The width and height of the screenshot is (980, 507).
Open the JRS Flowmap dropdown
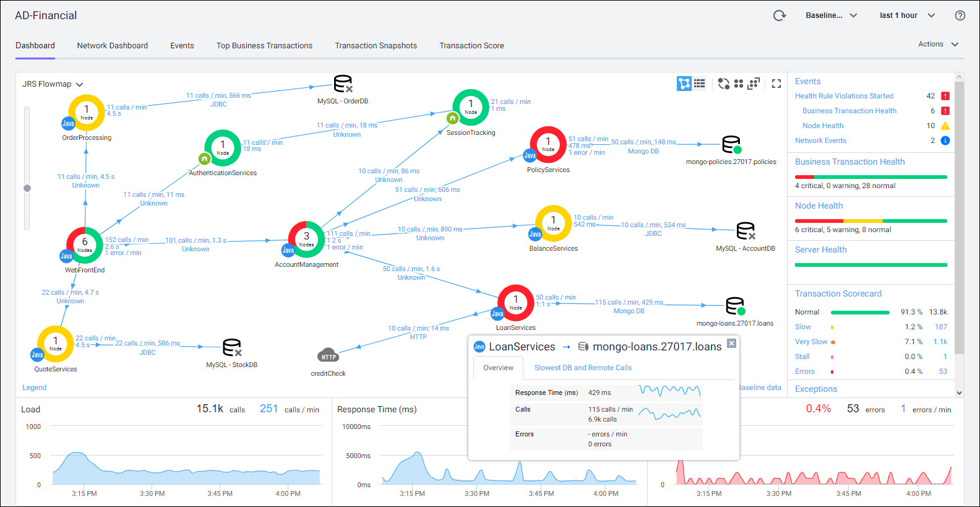(x=53, y=84)
